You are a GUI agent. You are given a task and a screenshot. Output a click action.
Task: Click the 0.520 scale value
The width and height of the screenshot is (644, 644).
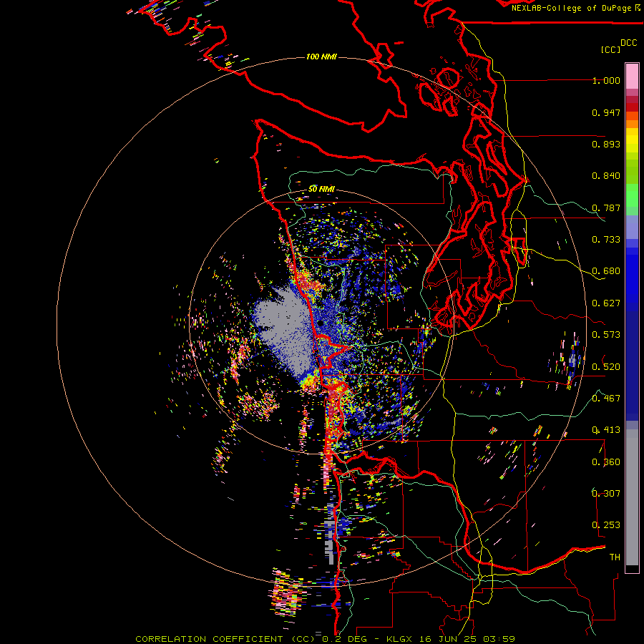pyautogui.click(x=606, y=367)
